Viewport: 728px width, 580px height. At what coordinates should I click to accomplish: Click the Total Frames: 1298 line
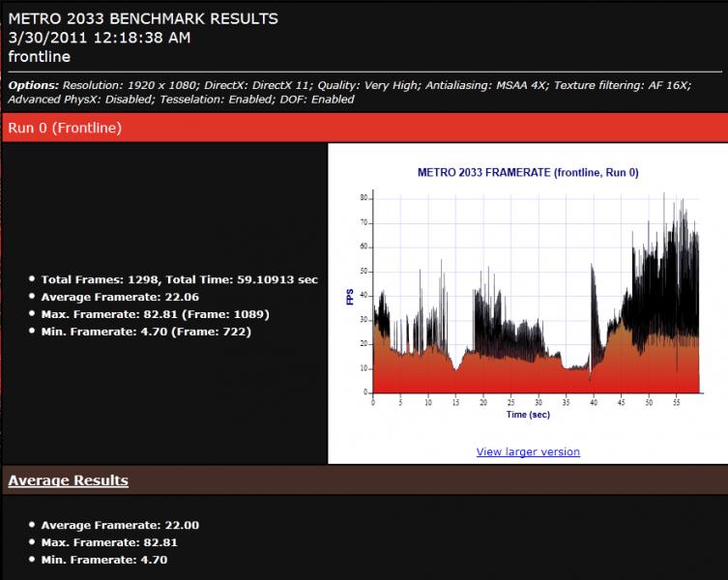179,279
